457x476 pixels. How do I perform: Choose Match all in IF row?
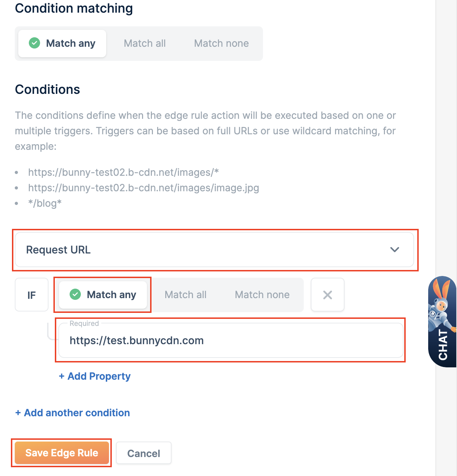(x=185, y=295)
